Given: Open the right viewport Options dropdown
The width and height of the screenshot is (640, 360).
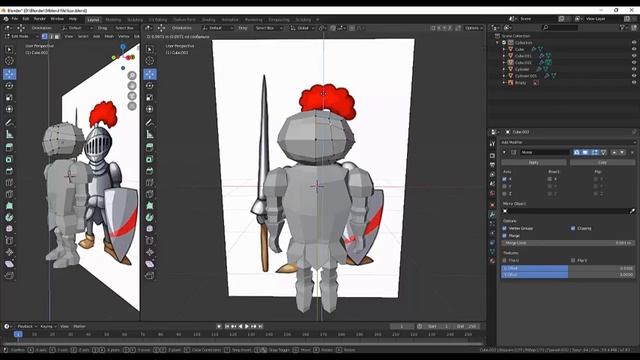Looking at the screenshot, I should pos(473,28).
